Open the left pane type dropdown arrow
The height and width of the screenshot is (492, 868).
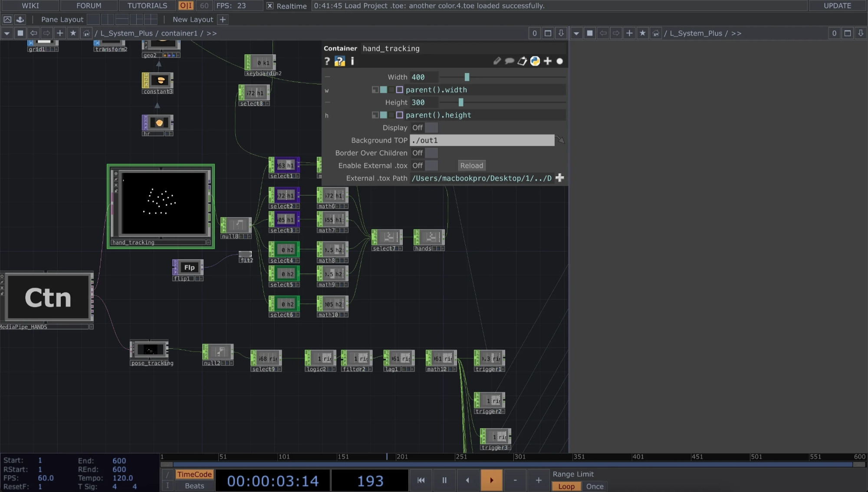click(x=7, y=33)
